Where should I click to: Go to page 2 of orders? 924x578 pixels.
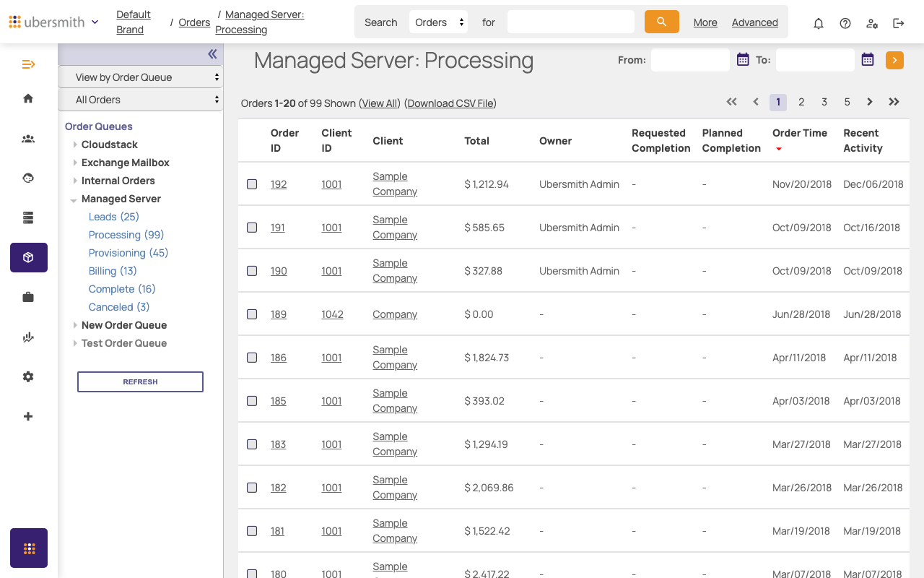[x=801, y=102]
